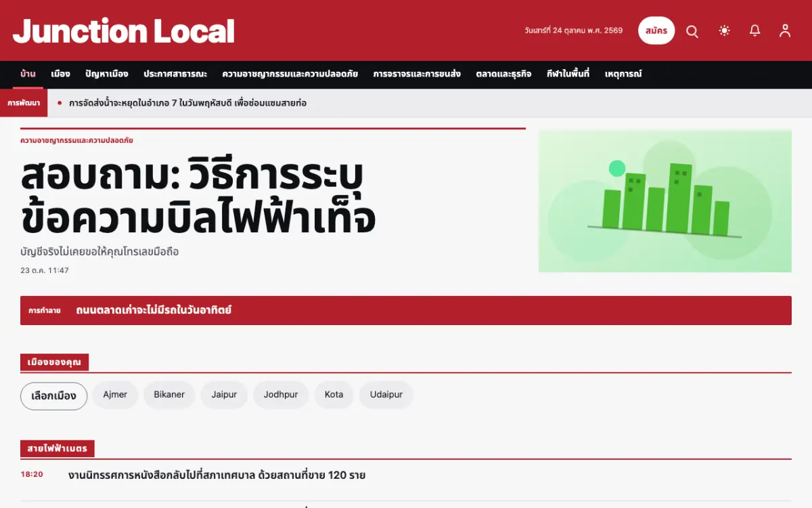This screenshot has width=812, height=508.
Task: Open user account profile icon
Action: (x=785, y=30)
